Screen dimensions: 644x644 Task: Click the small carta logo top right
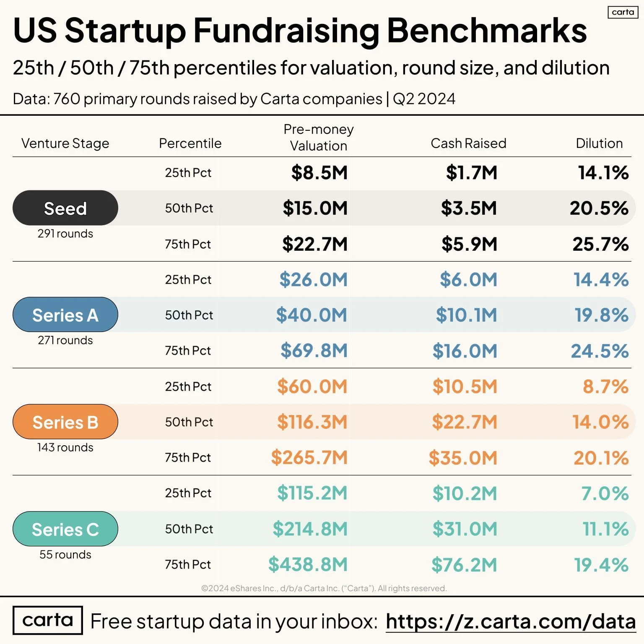coord(623,12)
